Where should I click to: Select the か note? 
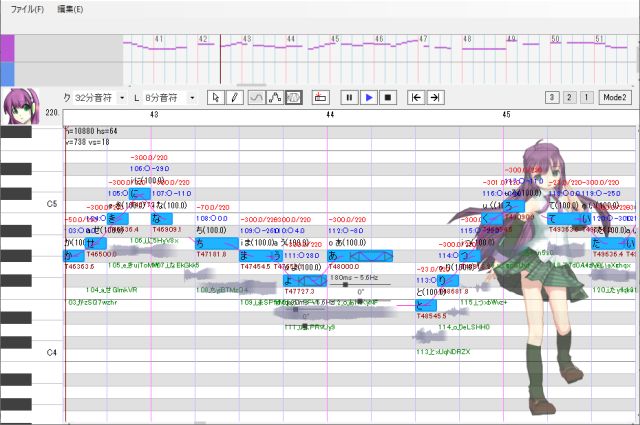pyautogui.click(x=74, y=256)
